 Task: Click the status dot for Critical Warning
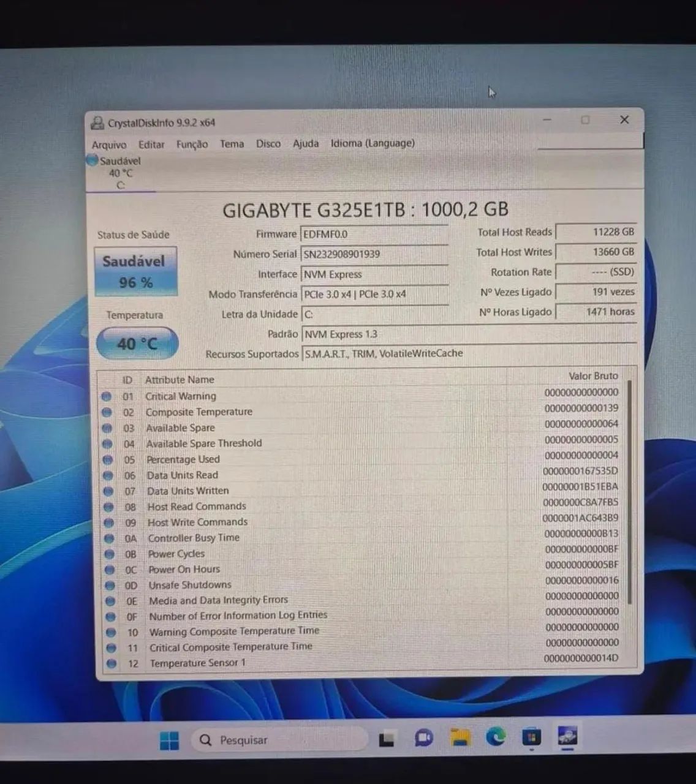(107, 396)
